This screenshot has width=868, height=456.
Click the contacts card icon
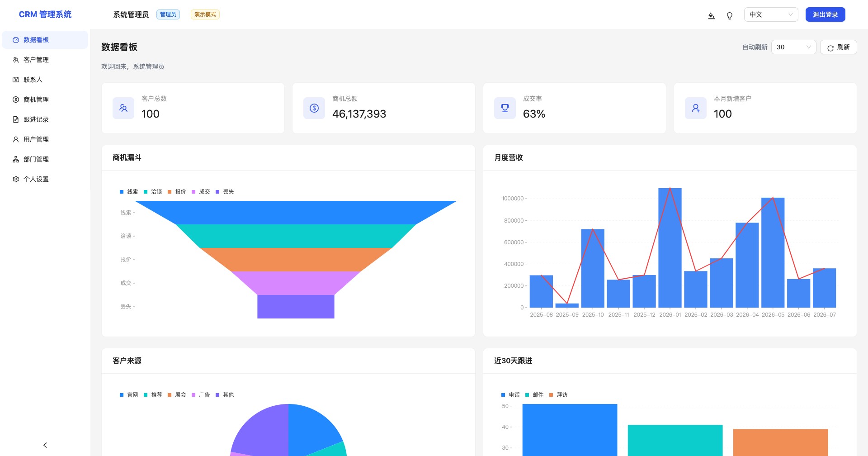16,80
